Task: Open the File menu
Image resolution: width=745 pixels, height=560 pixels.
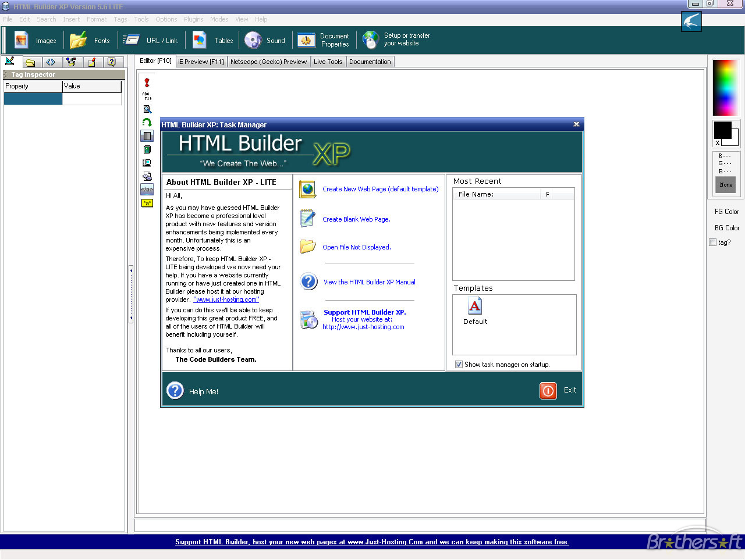Action: (8, 19)
